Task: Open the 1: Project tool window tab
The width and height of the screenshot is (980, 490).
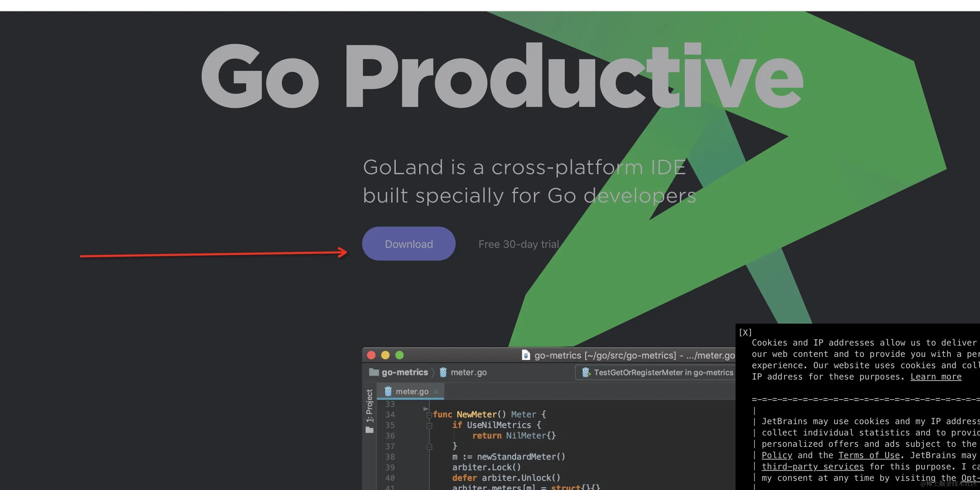Action: tap(370, 405)
